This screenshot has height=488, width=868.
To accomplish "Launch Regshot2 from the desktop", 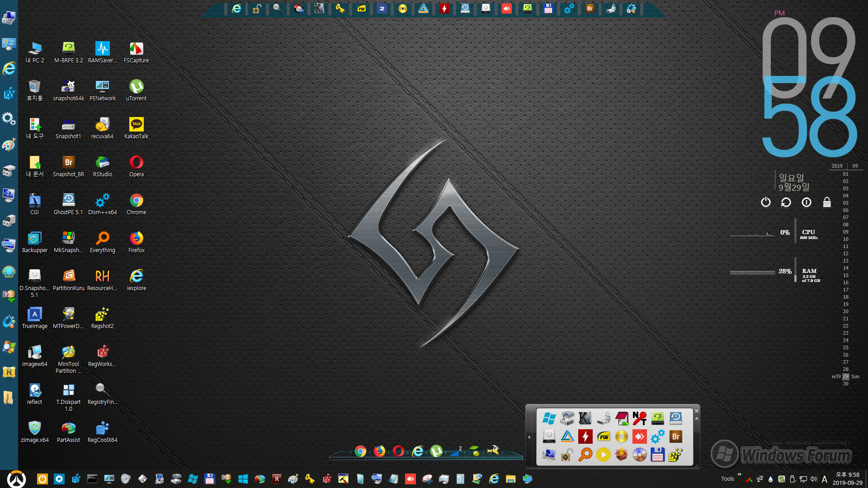I will [x=103, y=318].
